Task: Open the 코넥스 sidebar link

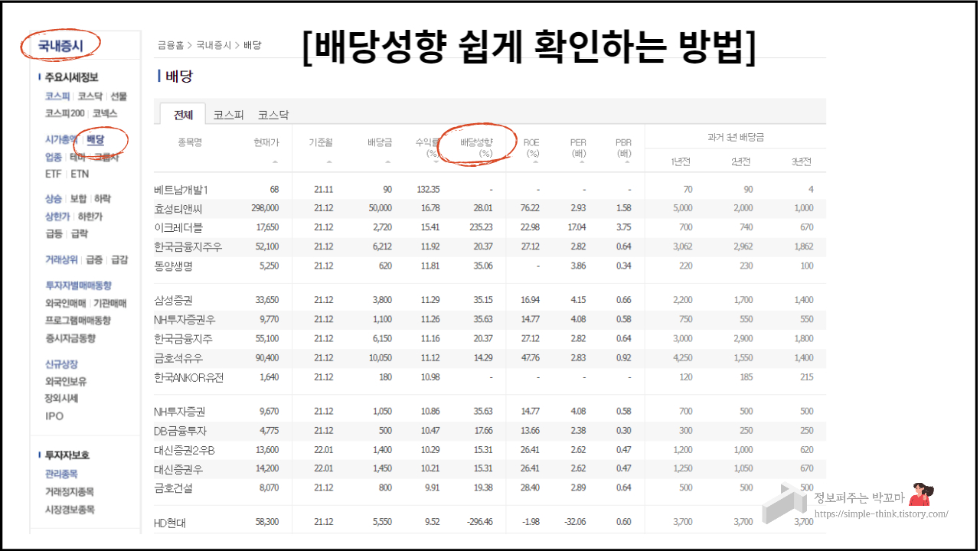Action: pos(104,113)
